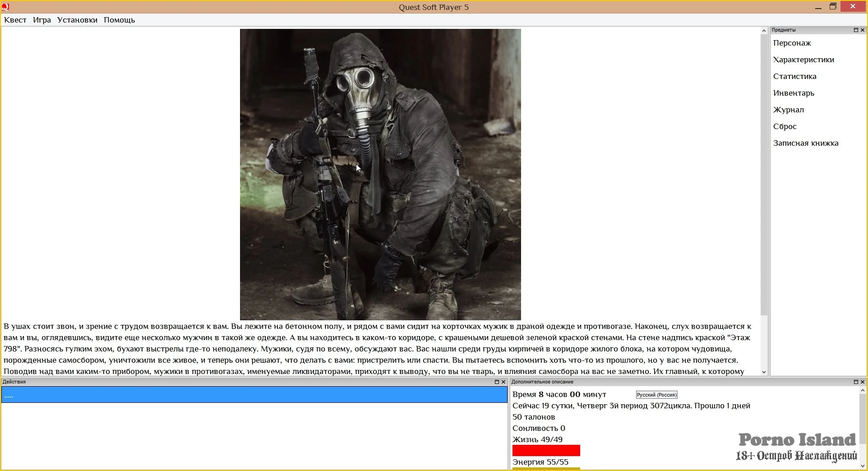The height and width of the screenshot is (471, 868).
Task: Close the Действия panel
Action: point(503,382)
